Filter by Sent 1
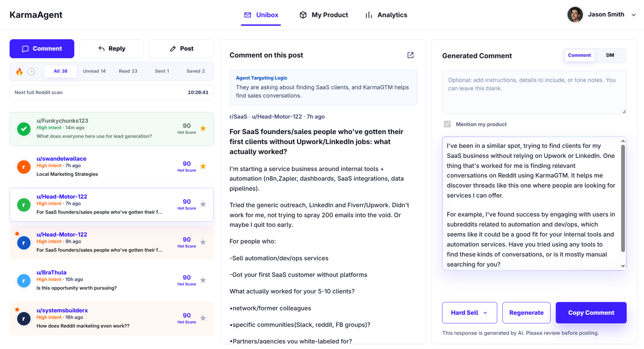Screen dimensions: 644x349 [x=162, y=71]
